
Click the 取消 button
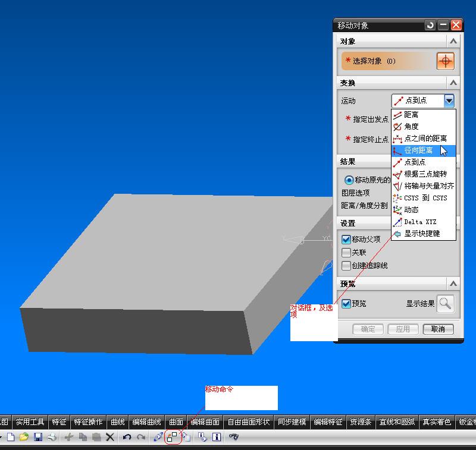439,329
